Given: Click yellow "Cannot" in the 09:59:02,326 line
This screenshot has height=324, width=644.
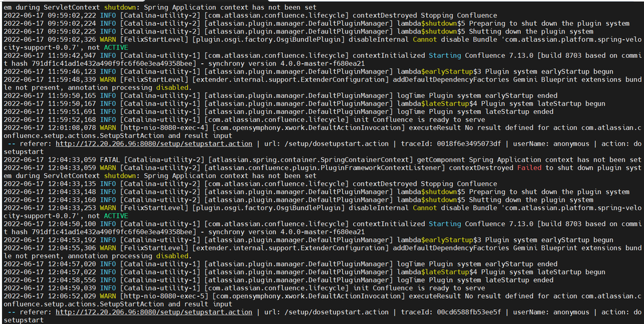Looking at the screenshot, I should click(425, 39).
